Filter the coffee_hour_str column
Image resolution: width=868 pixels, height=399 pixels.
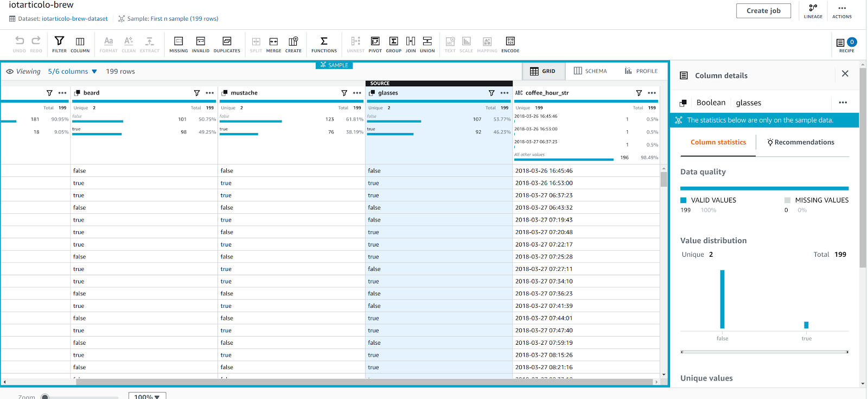[x=639, y=93]
